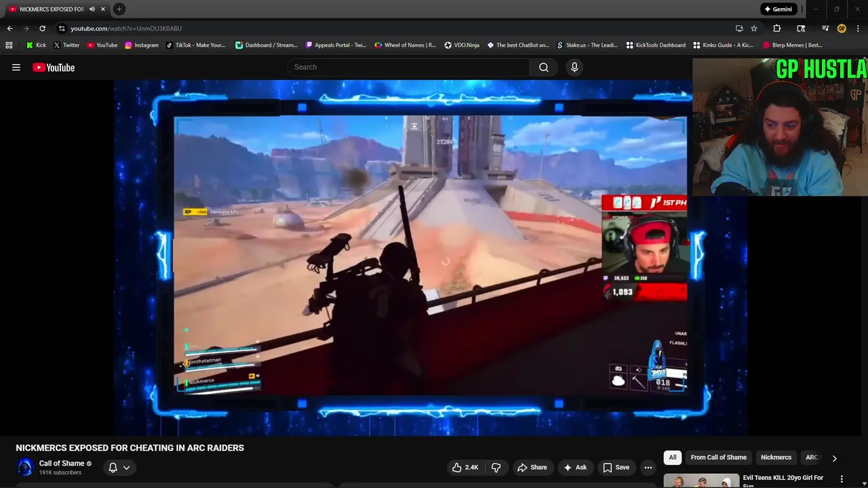868x488 pixels.
Task: Open the Kinko Guide bookmark
Action: pyautogui.click(x=723, y=45)
